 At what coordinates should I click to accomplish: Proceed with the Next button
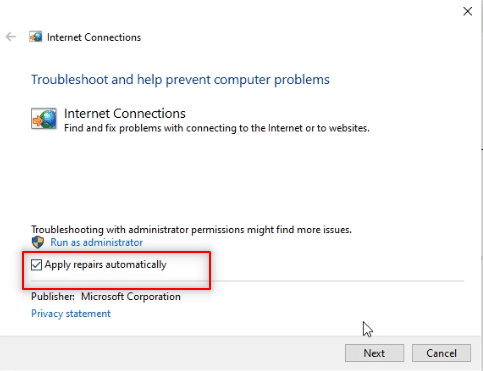click(374, 353)
